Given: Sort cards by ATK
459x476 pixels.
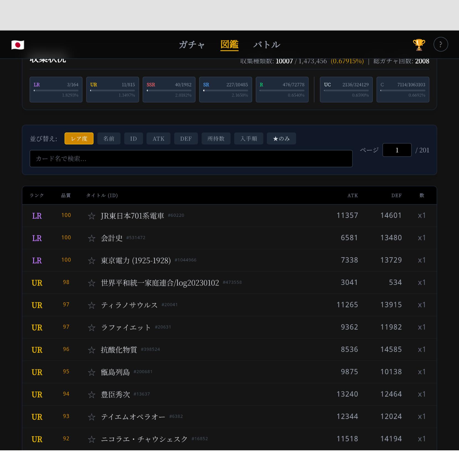Looking at the screenshot, I should click(x=158, y=139).
